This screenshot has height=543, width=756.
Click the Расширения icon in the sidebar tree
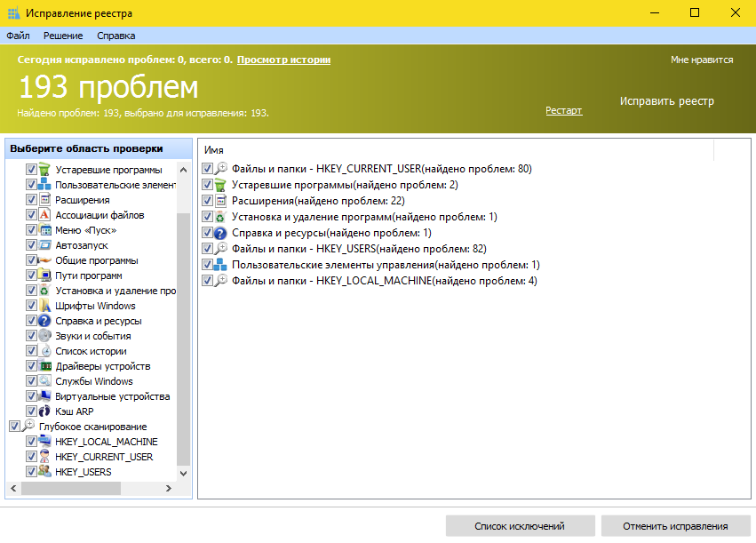coord(44,200)
